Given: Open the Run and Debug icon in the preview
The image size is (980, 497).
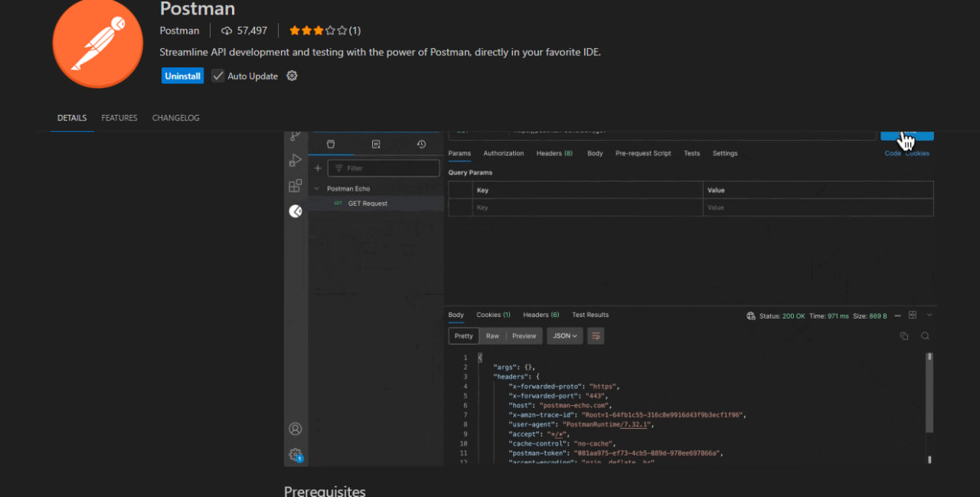Looking at the screenshot, I should coord(296,160).
